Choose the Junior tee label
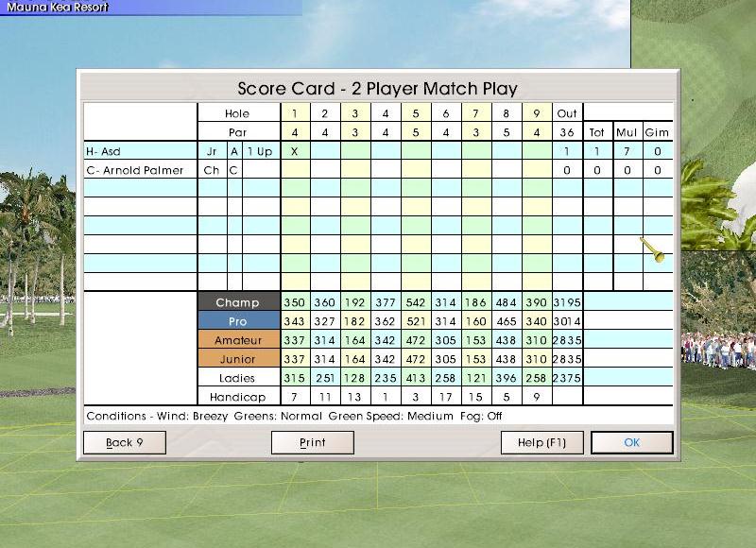The image size is (756, 548). pyautogui.click(x=238, y=359)
